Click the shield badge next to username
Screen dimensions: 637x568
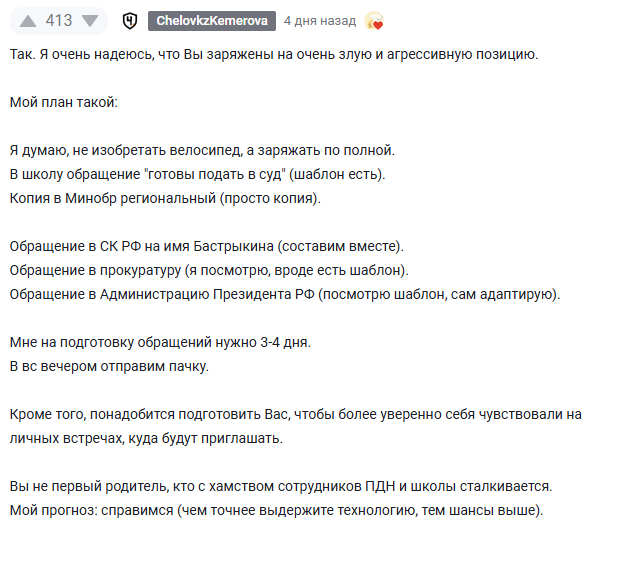point(129,21)
